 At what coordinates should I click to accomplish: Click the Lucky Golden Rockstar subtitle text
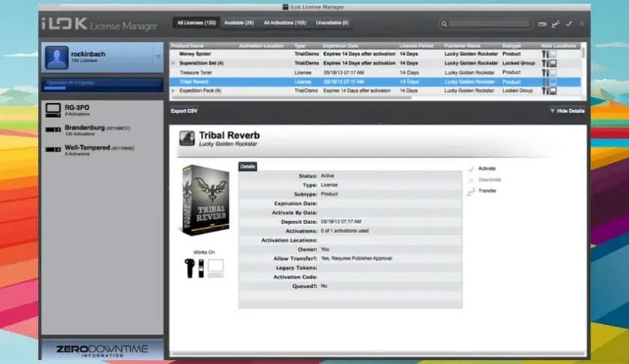point(228,144)
